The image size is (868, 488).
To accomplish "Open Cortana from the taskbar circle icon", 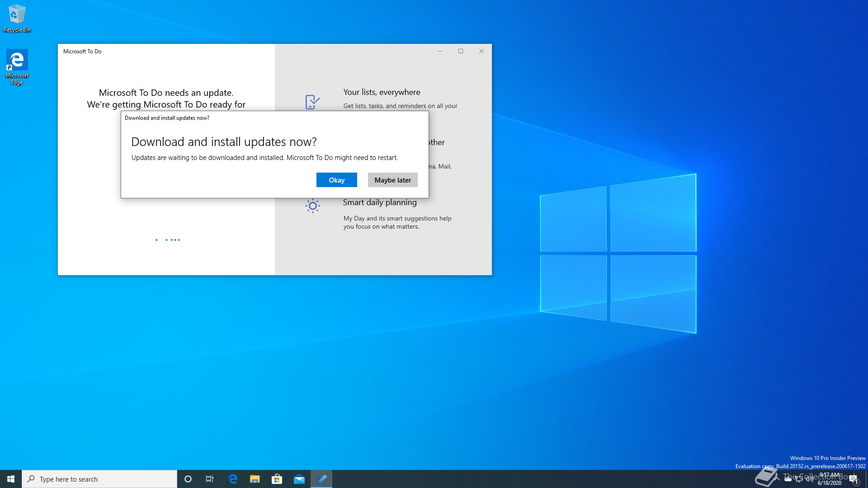I will coord(188,479).
